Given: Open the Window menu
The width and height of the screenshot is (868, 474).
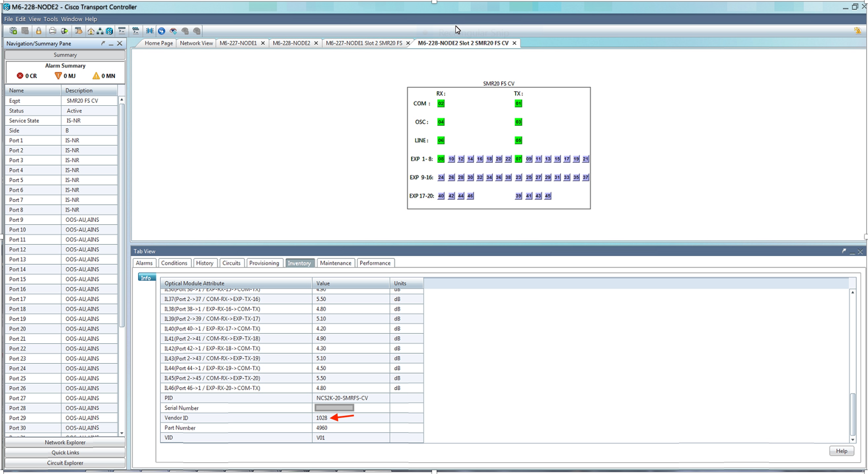Looking at the screenshot, I should pyautogui.click(x=71, y=19).
